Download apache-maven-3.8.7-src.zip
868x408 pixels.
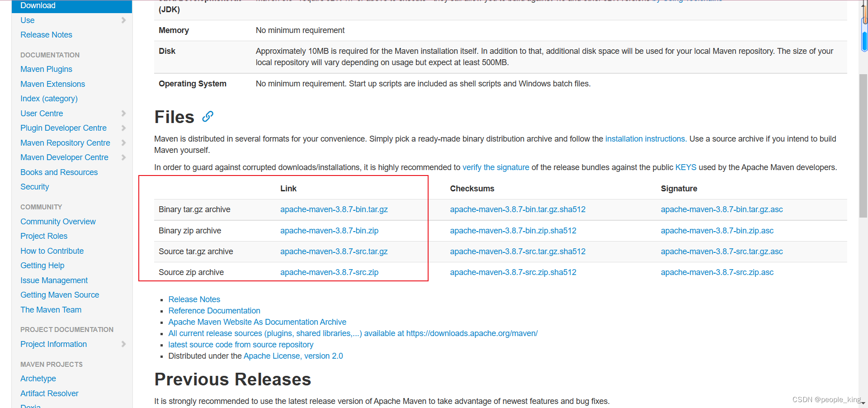pyautogui.click(x=329, y=272)
